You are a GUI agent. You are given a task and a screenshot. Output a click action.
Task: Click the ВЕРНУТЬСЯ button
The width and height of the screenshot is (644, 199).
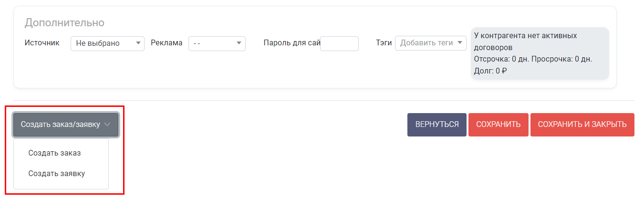[437, 125]
